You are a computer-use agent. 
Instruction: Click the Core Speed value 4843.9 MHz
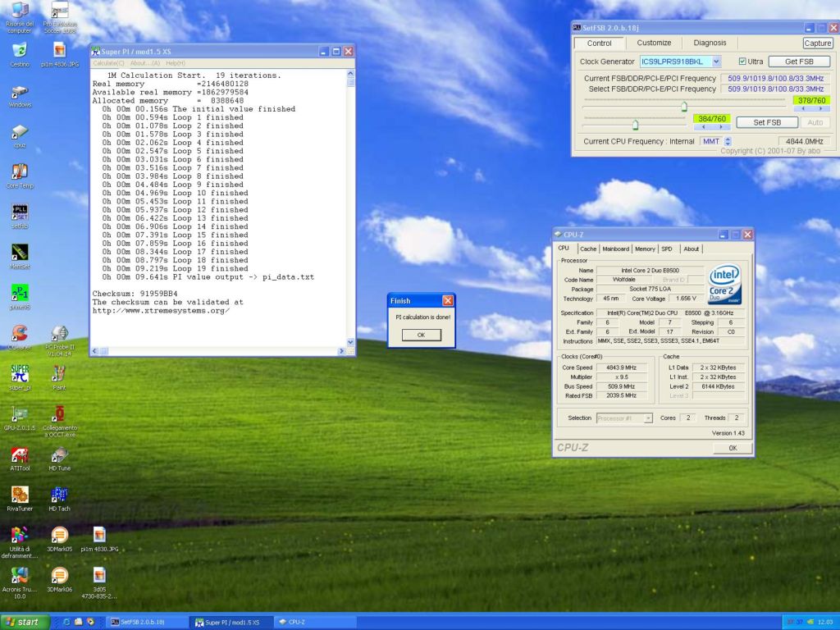(x=622, y=367)
